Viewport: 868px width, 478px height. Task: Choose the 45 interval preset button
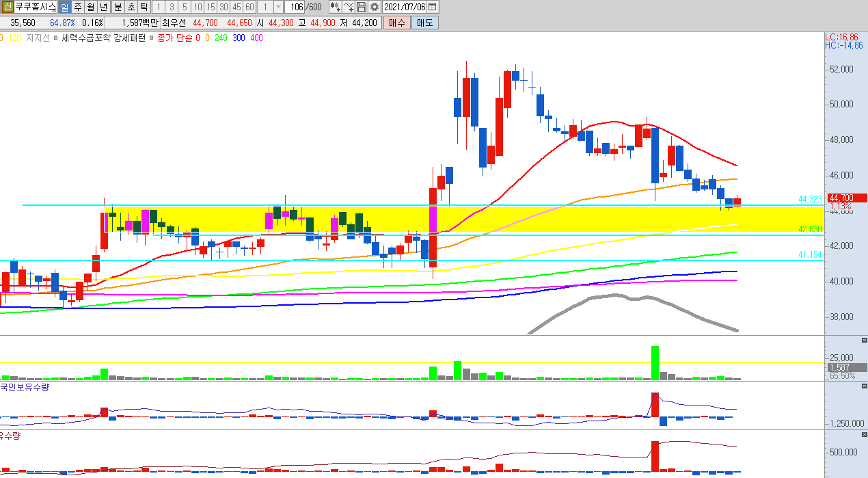click(x=236, y=7)
